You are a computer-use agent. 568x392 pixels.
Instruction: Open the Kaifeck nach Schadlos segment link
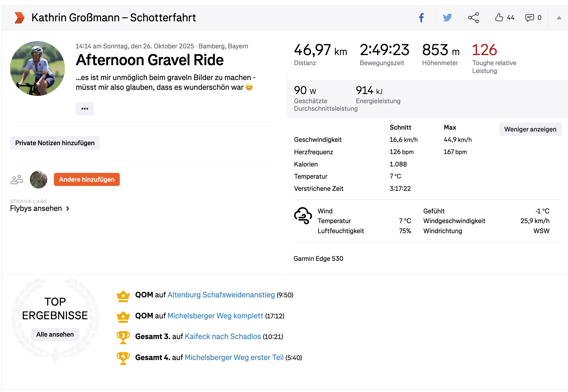click(223, 337)
